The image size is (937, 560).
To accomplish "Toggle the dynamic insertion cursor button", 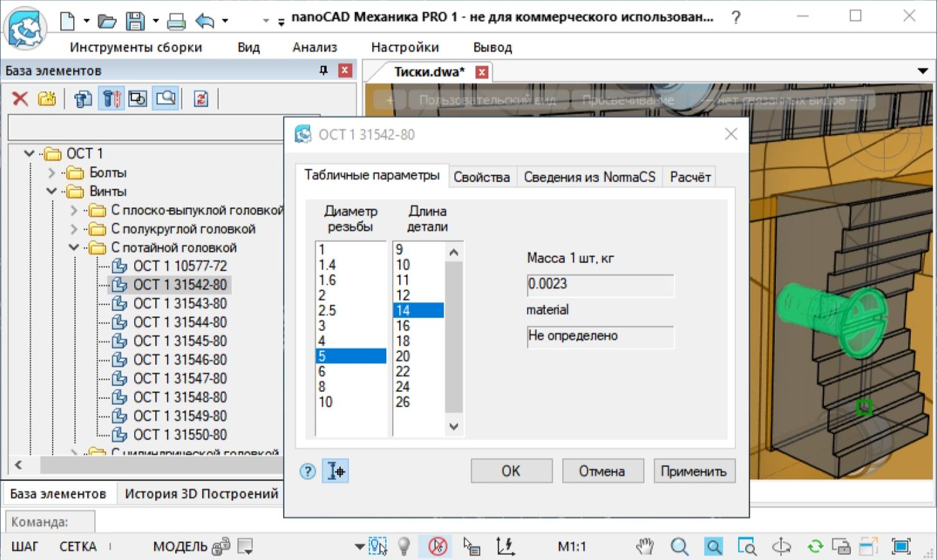I will coord(335,471).
